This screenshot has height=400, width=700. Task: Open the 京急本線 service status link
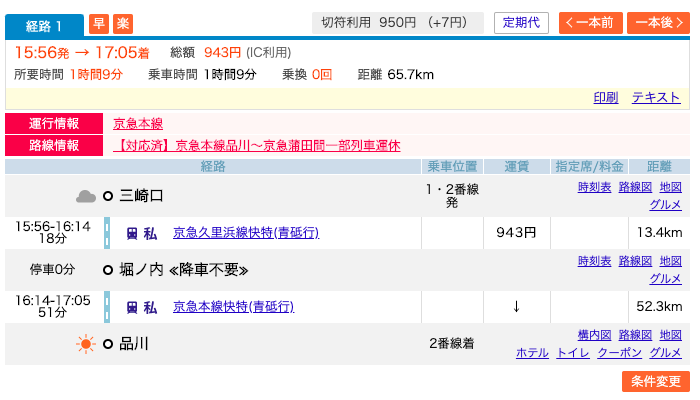pos(138,124)
